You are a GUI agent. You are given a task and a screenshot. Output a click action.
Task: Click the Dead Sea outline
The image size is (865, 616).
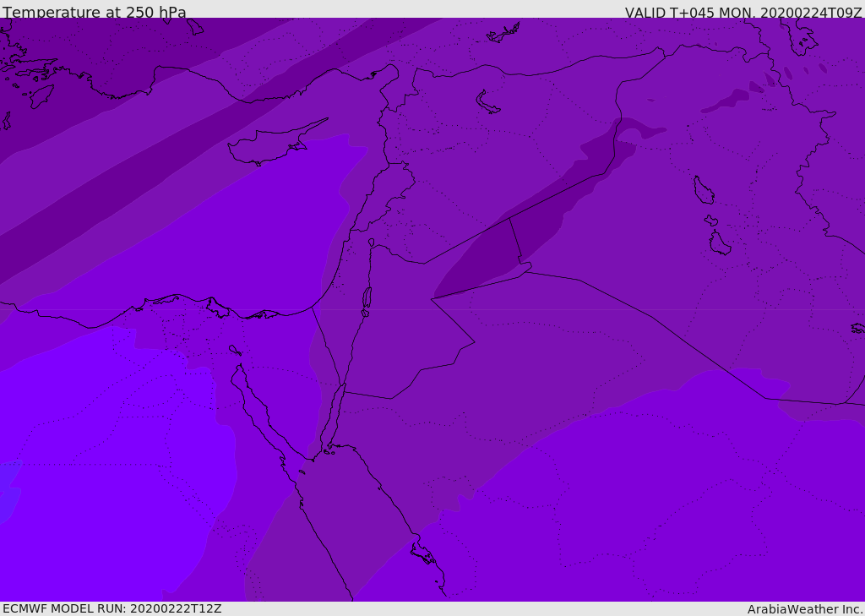(367, 298)
